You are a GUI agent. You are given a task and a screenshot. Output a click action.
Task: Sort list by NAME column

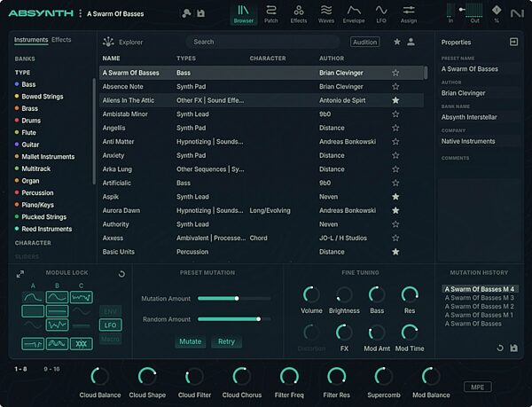[x=112, y=59]
